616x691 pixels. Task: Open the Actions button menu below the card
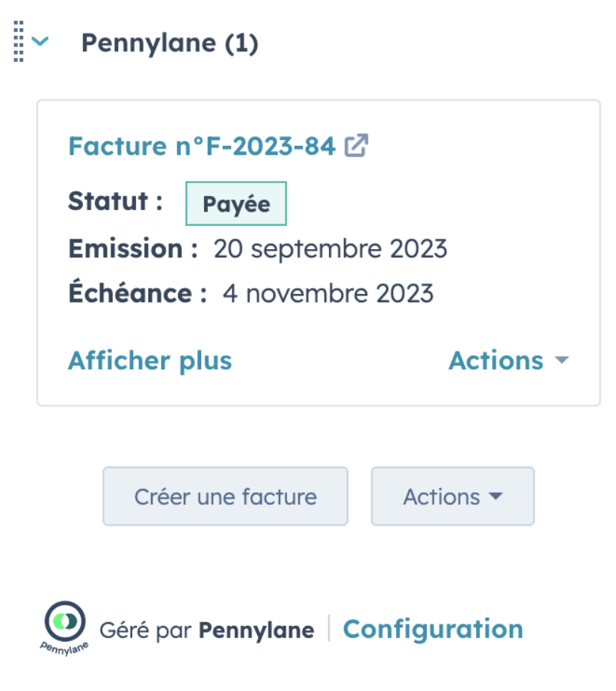pos(453,497)
